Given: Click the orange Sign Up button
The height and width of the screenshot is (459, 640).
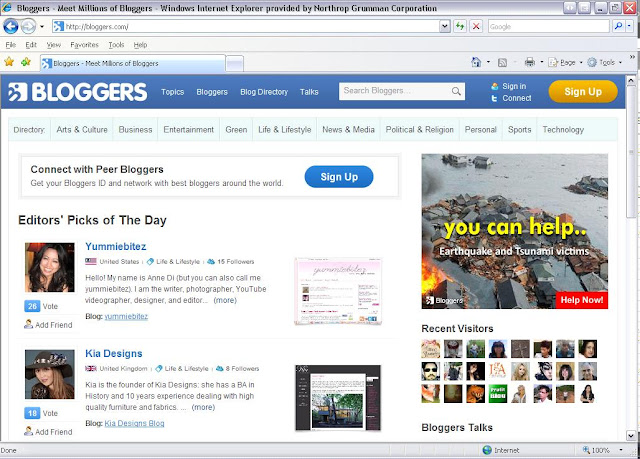Looking at the screenshot, I should (583, 91).
